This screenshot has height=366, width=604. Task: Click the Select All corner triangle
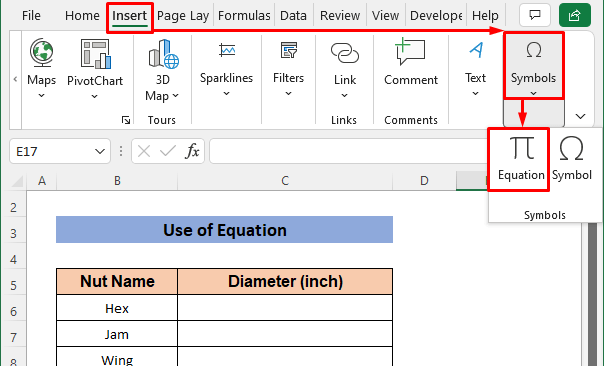[x=17, y=181]
